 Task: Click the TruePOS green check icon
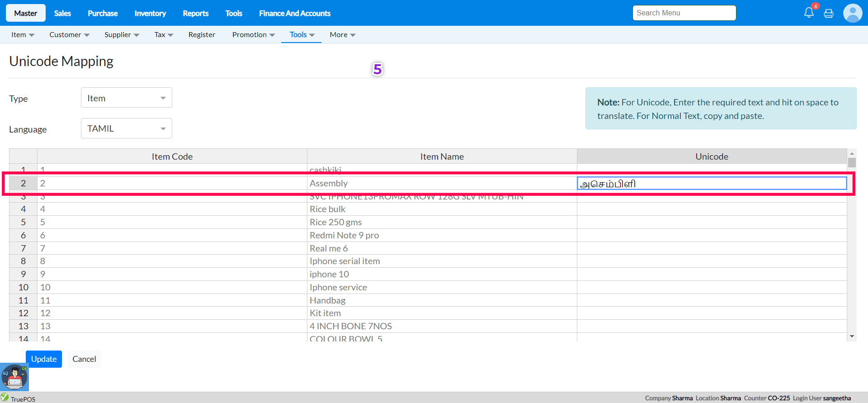(x=5, y=398)
